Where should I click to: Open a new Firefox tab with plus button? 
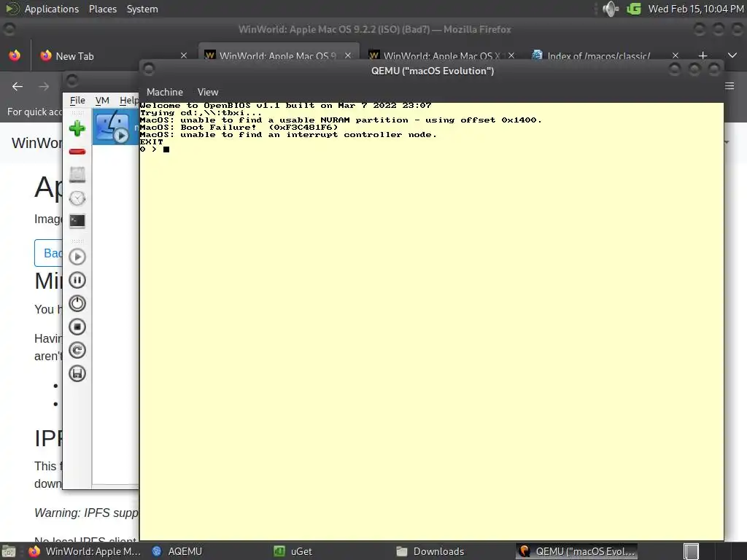[x=703, y=55]
